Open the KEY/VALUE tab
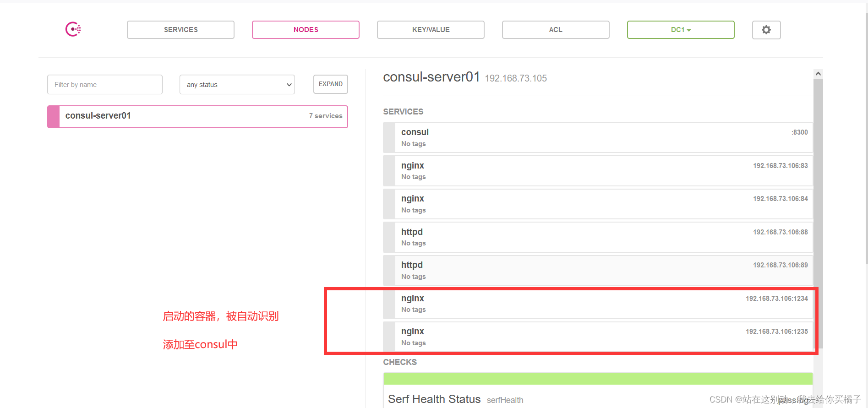868x408 pixels. (431, 30)
